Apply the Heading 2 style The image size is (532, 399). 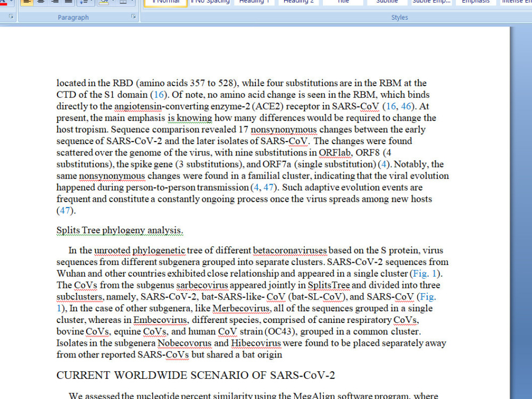[x=298, y=2]
